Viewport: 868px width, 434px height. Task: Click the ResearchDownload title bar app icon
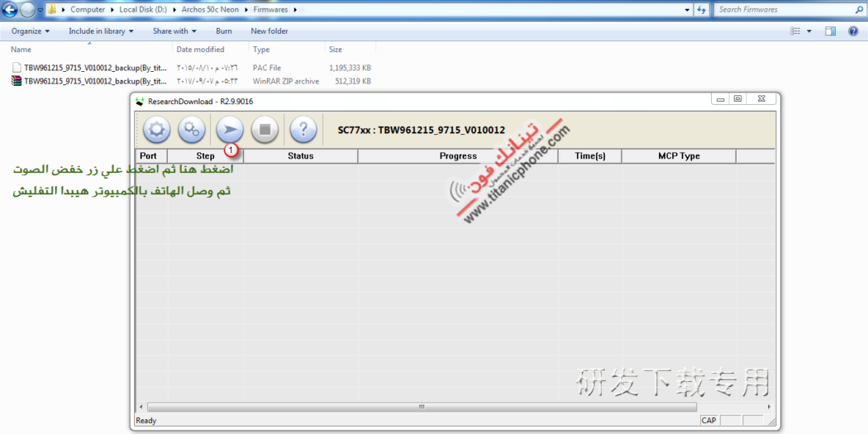point(140,102)
